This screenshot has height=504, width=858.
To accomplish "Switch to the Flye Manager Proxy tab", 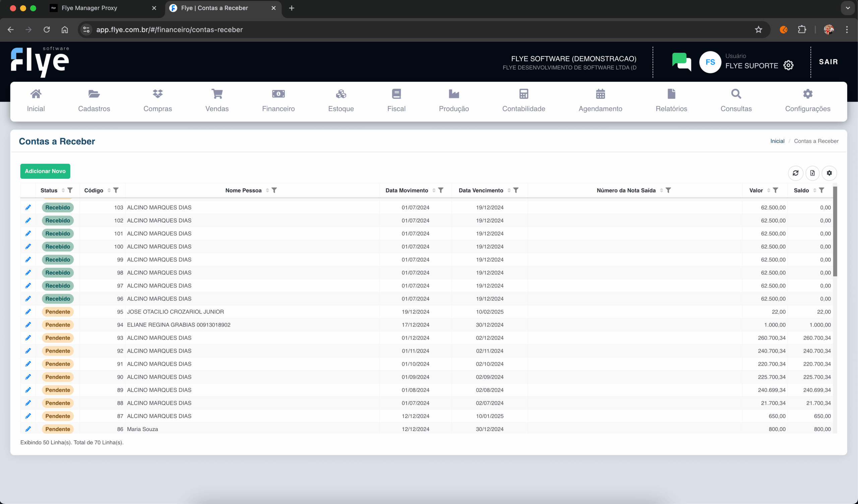I will point(89,8).
